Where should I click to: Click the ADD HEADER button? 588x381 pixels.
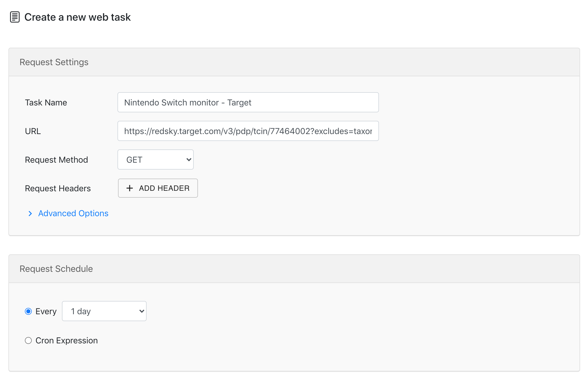[158, 188]
